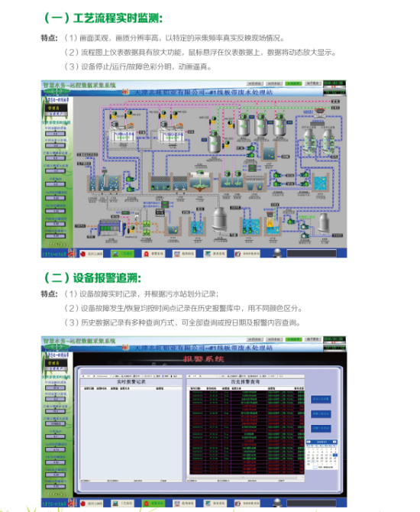The height and width of the screenshot is (512, 420).
Task: Click the 历史报警查询 panel header
Action: tap(245, 382)
